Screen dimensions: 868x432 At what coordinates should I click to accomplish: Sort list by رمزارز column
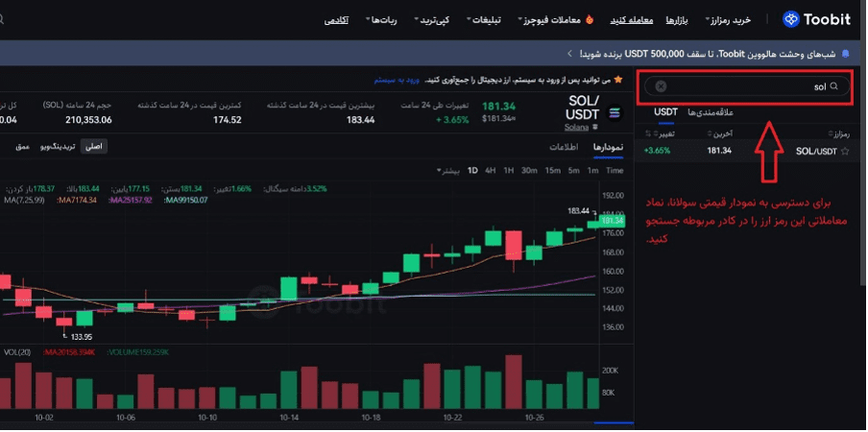[838, 133]
